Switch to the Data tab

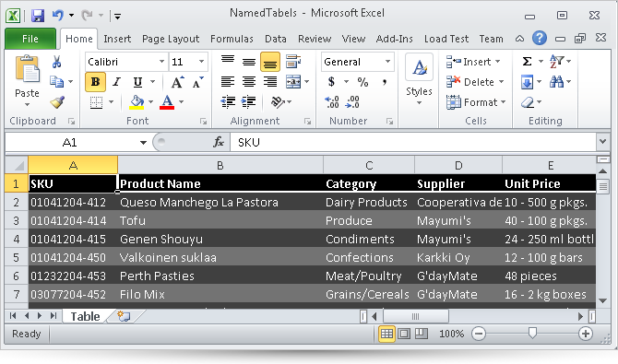tap(276, 39)
